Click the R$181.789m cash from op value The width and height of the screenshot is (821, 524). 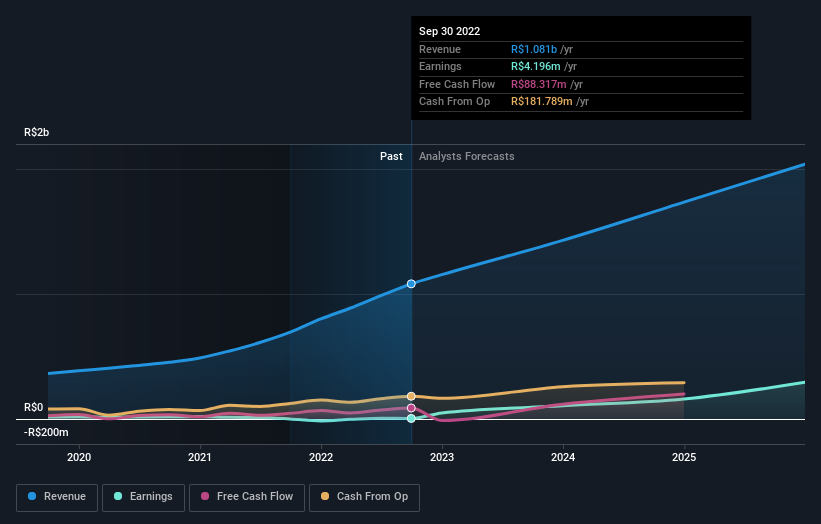[x=541, y=102]
